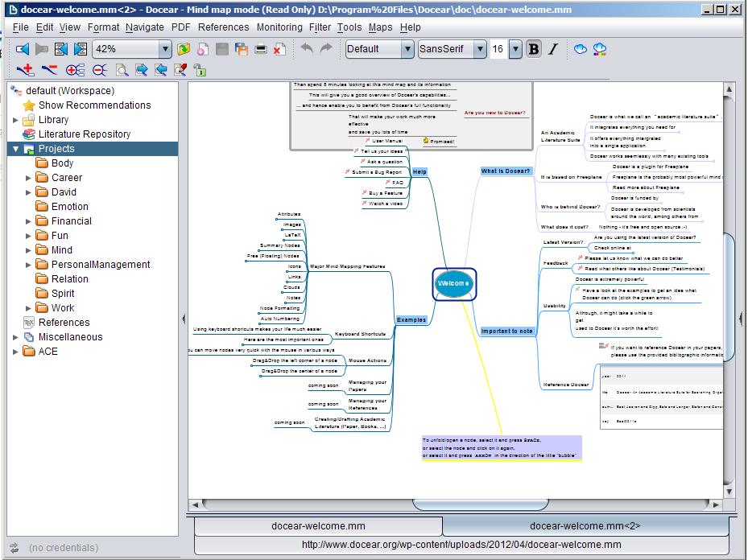Screen dimensions: 748x560
Task: Click Show Recommendations in workspace
Action: [94, 105]
